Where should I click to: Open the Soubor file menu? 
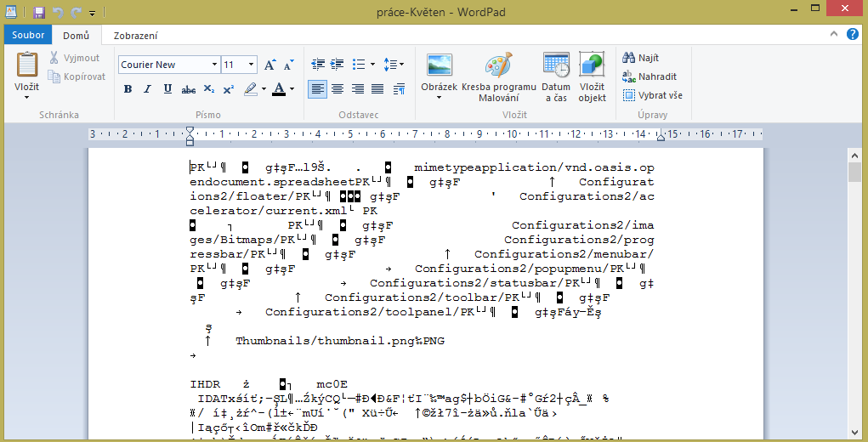28,35
